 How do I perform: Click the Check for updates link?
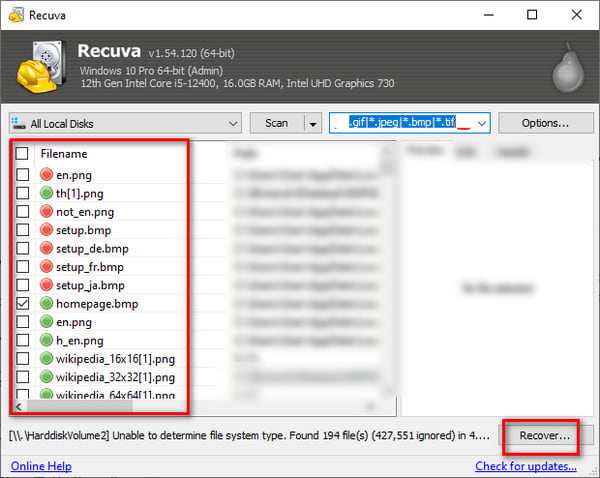526,466
